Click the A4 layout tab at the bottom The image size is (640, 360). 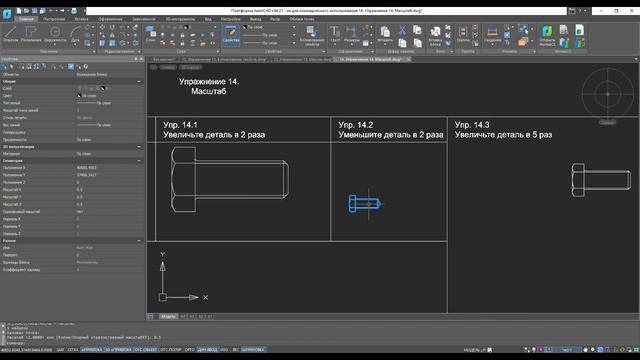pos(183,316)
